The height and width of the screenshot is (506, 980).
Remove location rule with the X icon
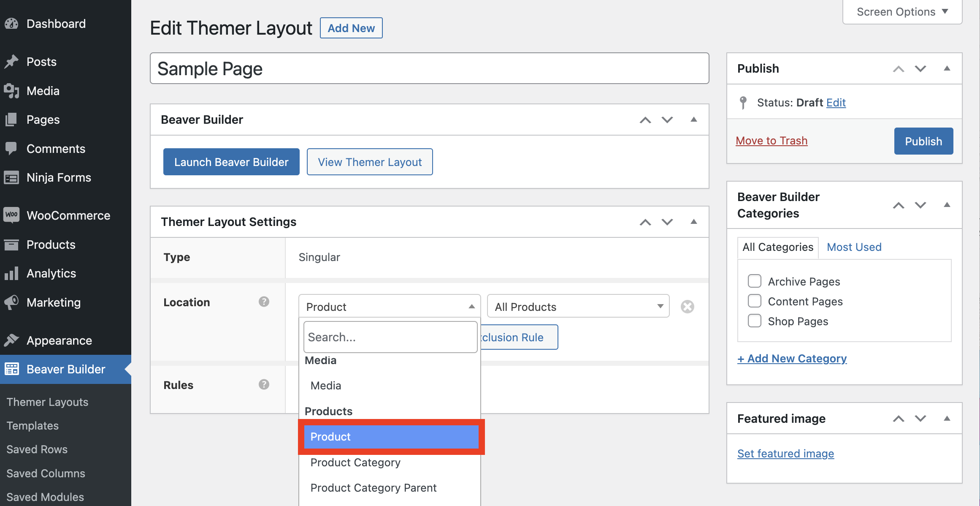coord(687,307)
